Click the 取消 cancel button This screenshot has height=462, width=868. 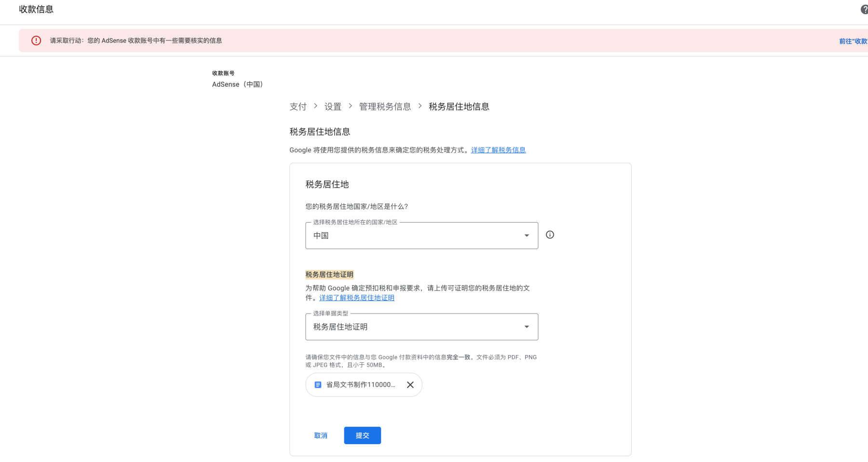click(x=320, y=435)
